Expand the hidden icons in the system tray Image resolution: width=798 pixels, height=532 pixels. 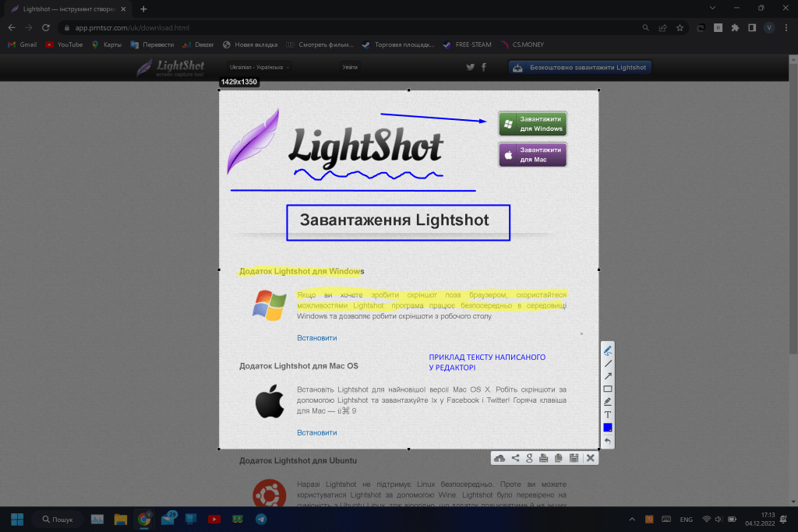click(631, 519)
